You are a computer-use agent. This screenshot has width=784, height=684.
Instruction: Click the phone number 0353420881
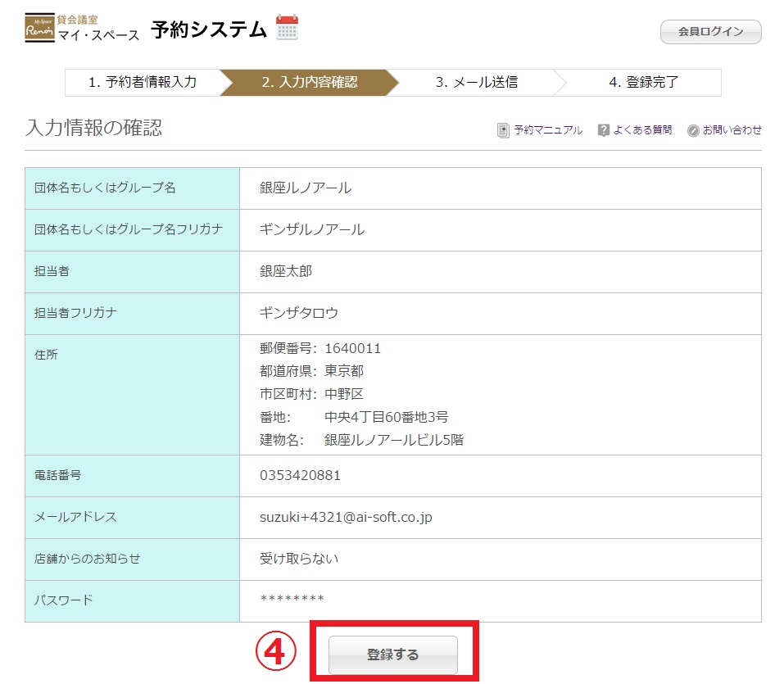[300, 475]
